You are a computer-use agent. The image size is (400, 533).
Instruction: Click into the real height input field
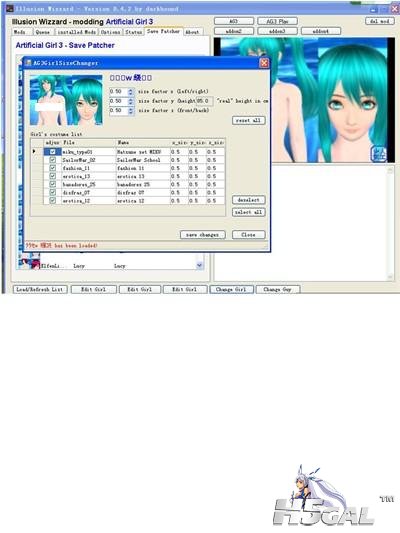click(x=204, y=101)
